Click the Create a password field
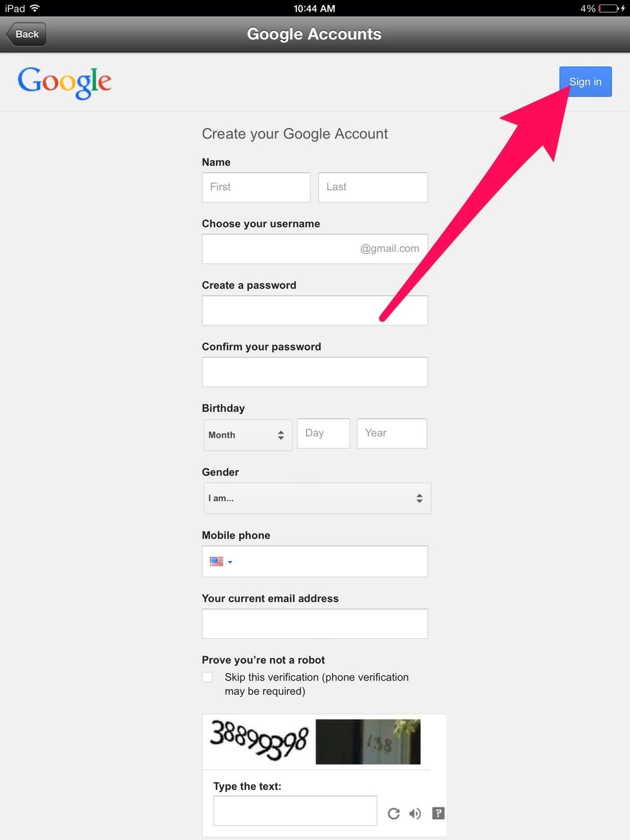Image resolution: width=630 pixels, height=840 pixels. click(315, 310)
